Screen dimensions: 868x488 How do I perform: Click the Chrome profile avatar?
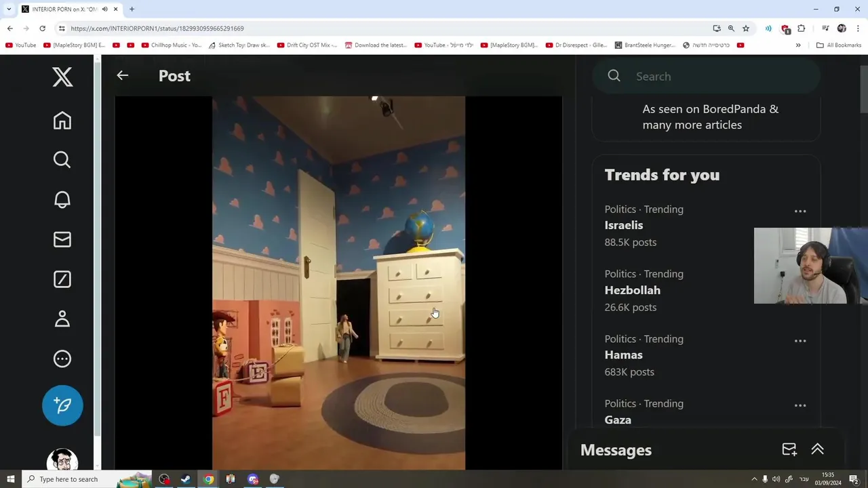click(842, 28)
